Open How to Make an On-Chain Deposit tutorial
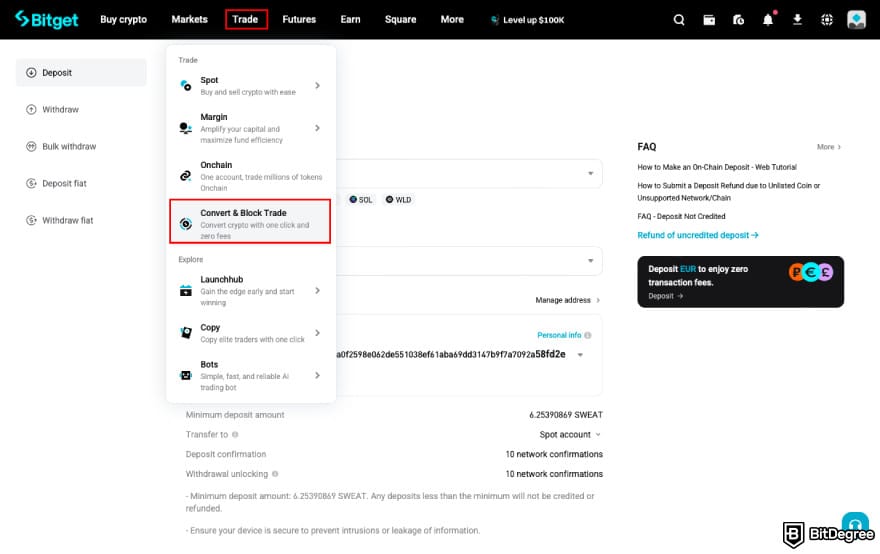This screenshot has height=554, width=880. [717, 167]
